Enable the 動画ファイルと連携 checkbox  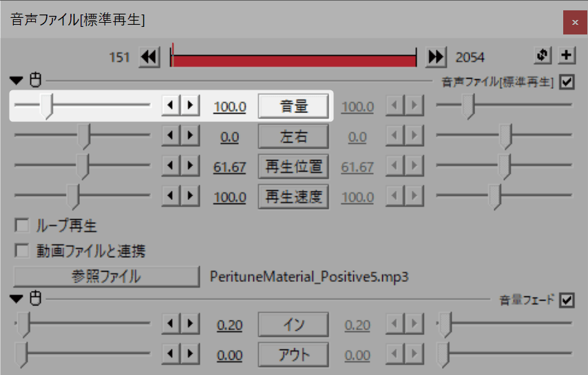click(x=22, y=250)
